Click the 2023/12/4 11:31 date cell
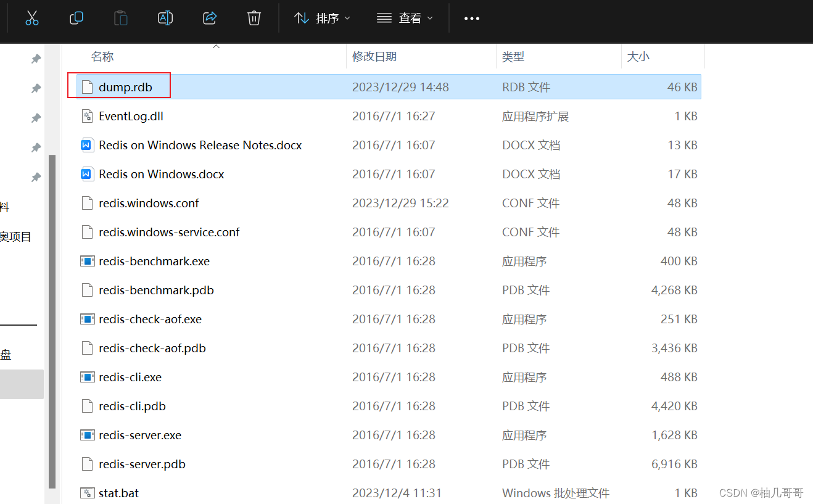 click(x=397, y=493)
